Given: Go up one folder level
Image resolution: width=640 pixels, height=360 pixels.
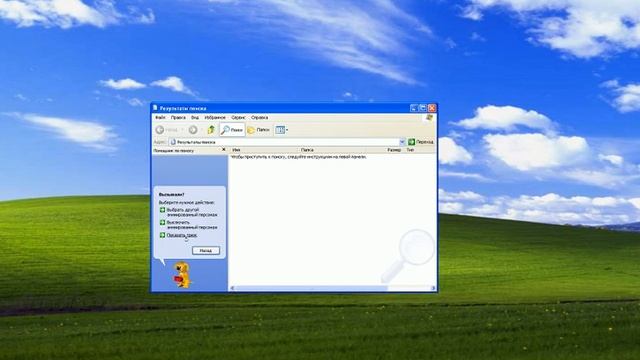Looking at the screenshot, I should (x=211, y=130).
